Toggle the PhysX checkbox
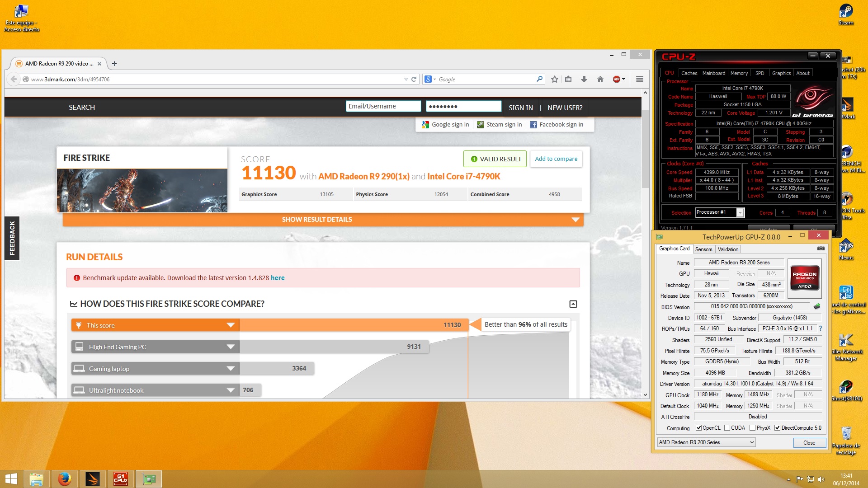This screenshot has height=488, width=868. (x=752, y=428)
